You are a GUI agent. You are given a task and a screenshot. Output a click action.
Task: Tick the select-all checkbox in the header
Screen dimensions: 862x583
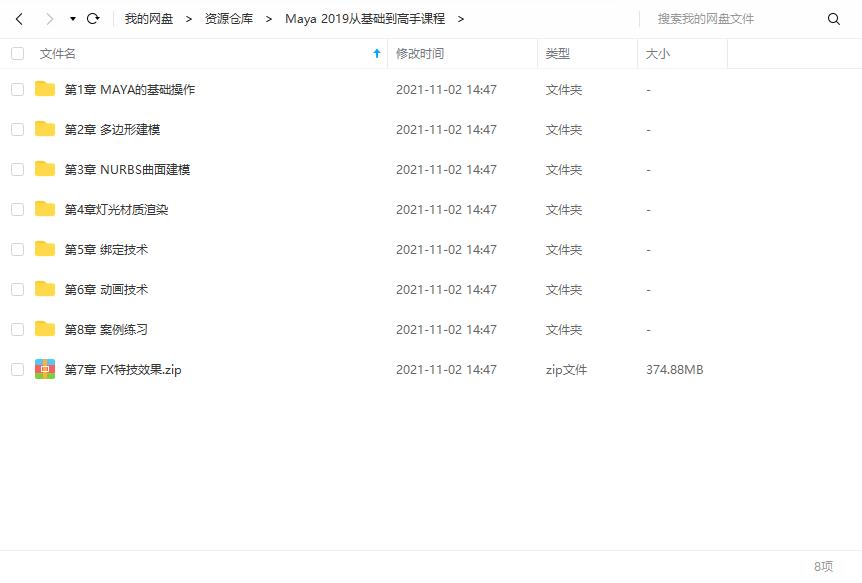[x=18, y=53]
